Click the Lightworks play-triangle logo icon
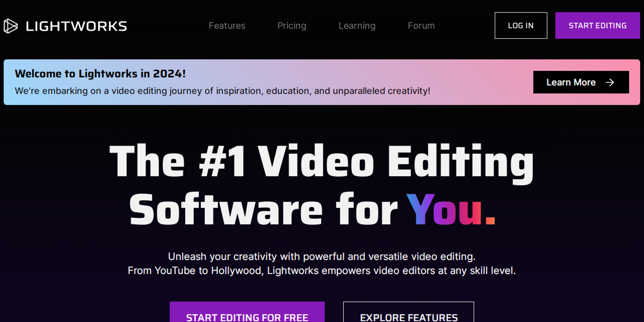The height and width of the screenshot is (322, 644). point(11,26)
